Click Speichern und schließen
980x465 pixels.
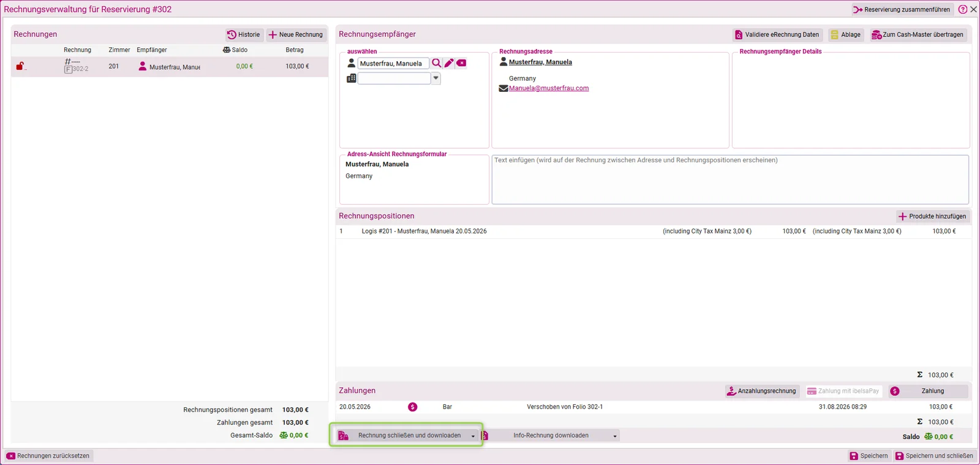coord(933,456)
